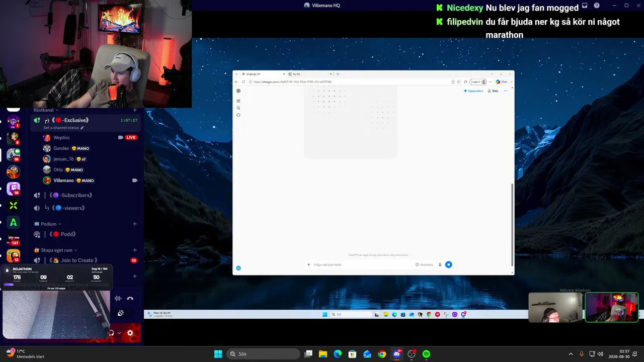
Task: Go back in the shared browser
Action: (237, 82)
